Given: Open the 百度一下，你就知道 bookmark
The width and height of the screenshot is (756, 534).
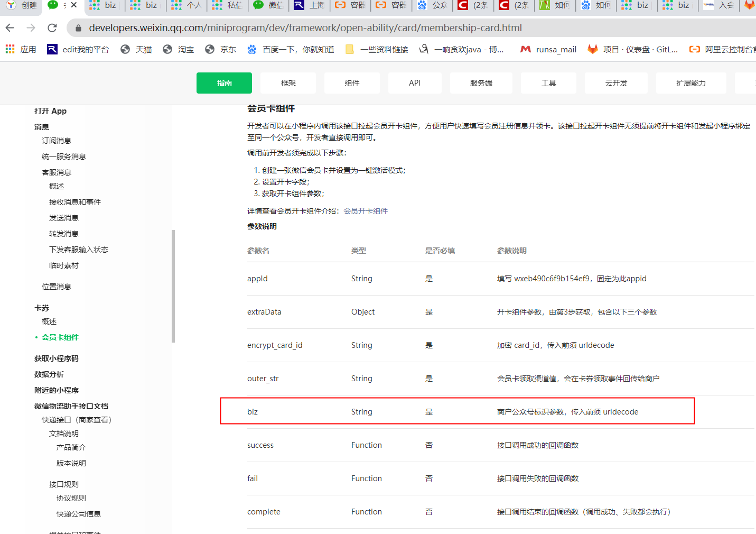Looking at the screenshot, I should (291, 49).
